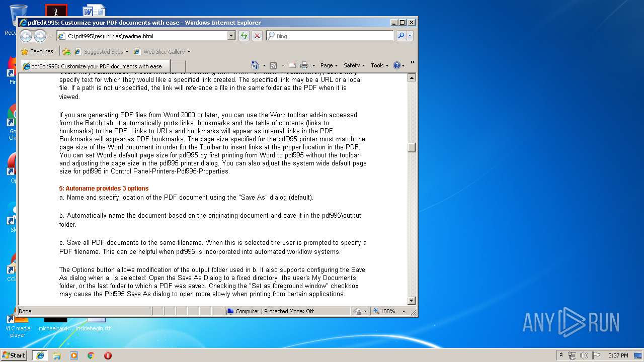Open the search provider dropdown arrow
The width and height of the screenshot is (644, 362).
(x=410, y=36)
